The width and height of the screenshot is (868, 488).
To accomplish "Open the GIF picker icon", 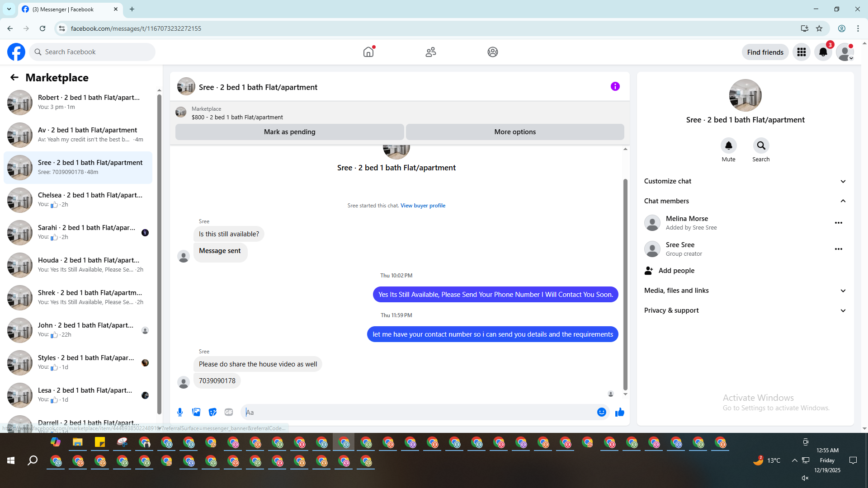I will coord(229,412).
